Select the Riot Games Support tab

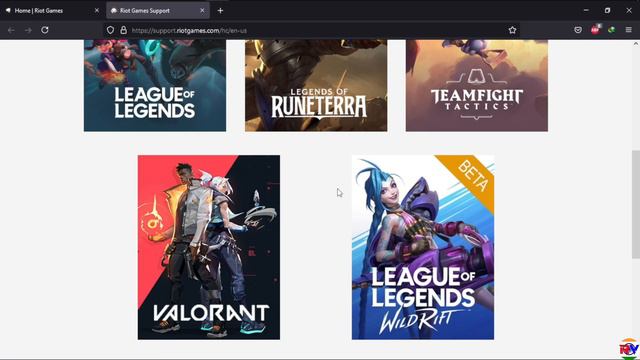[158, 11]
